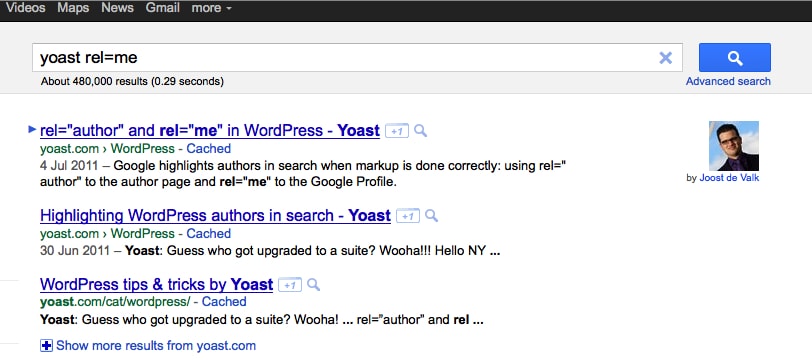The image size is (812, 362).
Task: Open preview magnifier for WordPress tips & tricks
Action: point(313,284)
